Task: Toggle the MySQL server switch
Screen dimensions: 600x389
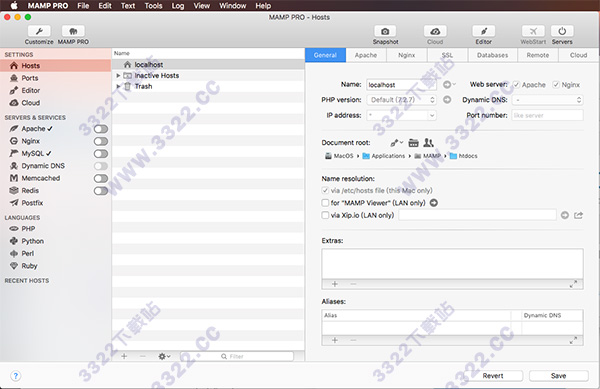Action: pos(101,153)
